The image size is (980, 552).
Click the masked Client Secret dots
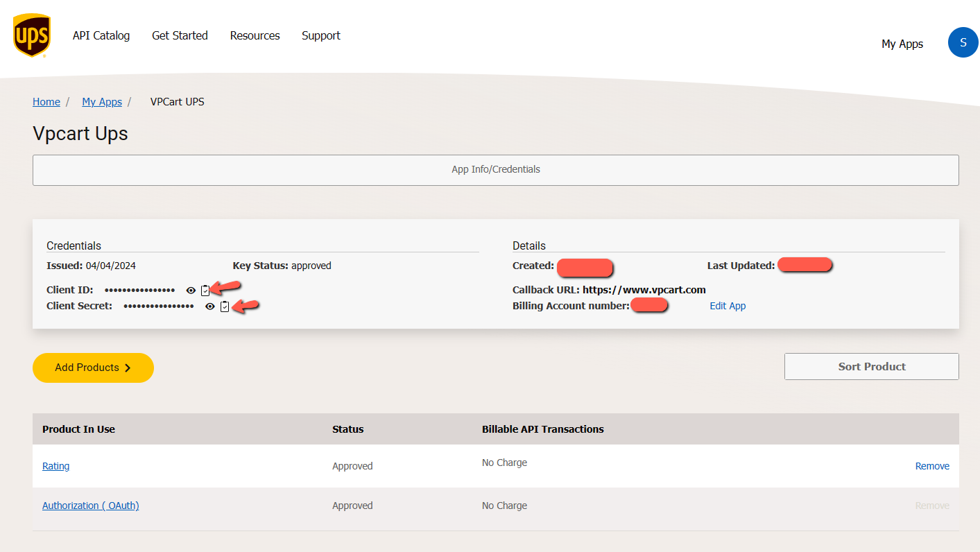click(158, 307)
